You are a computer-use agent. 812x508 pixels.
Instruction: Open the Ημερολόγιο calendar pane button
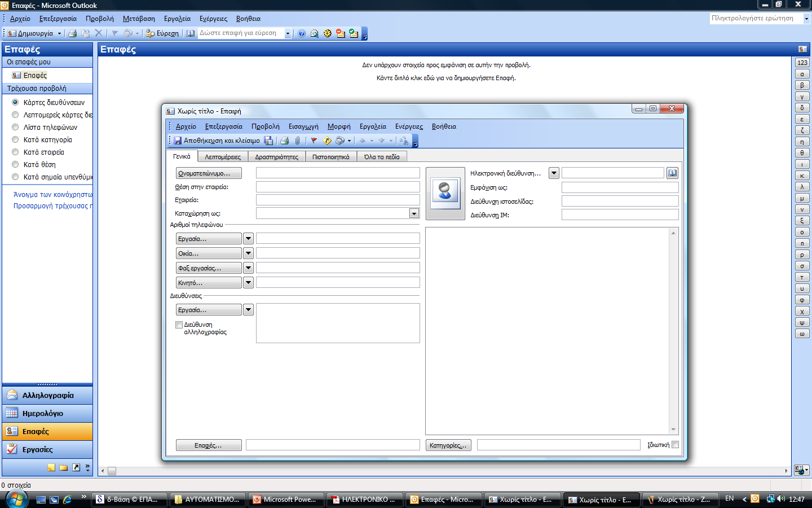click(47, 413)
